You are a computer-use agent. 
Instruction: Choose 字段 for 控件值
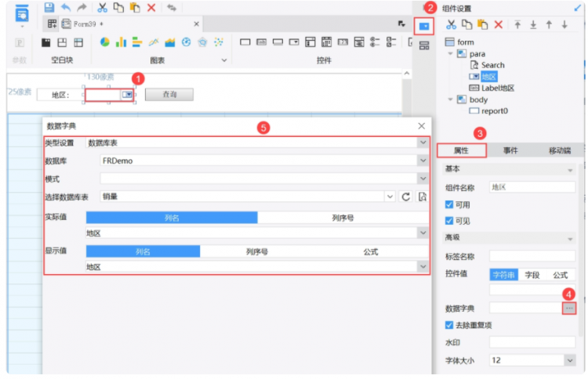tap(532, 275)
